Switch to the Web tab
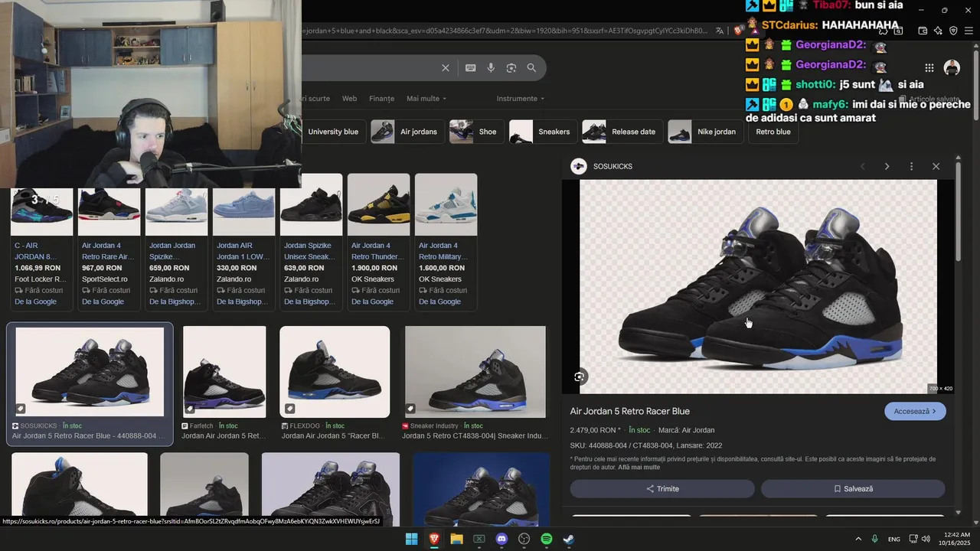The width and height of the screenshot is (980, 551). (x=349, y=99)
